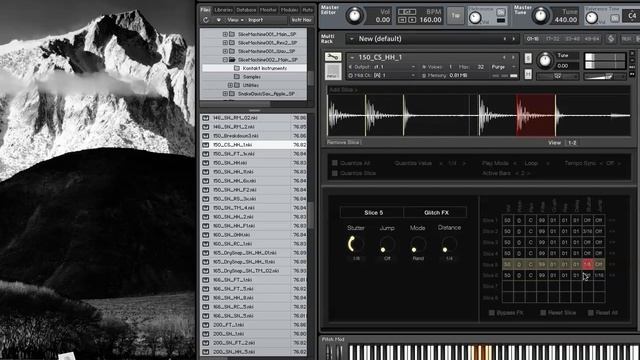Expand the SliceMachine001_Main_SP folder
This screenshot has height=360, width=640.
pyautogui.click(x=225, y=34)
